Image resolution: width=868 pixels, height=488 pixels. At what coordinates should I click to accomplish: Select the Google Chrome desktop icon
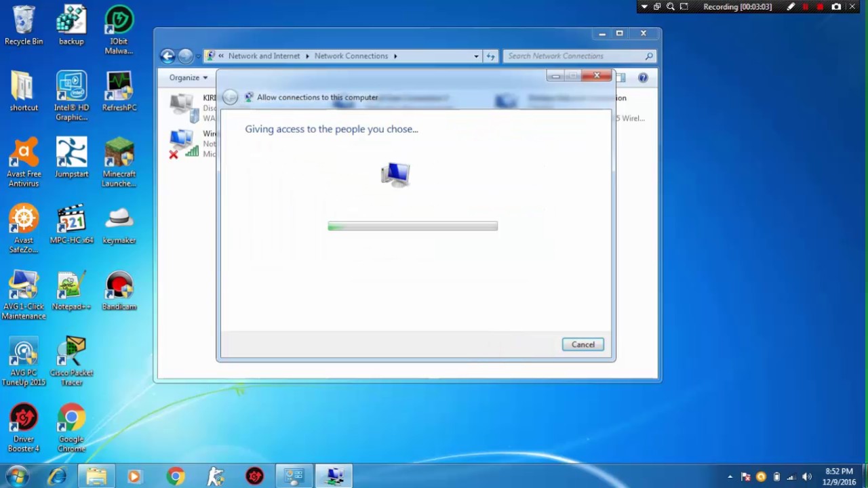[71, 428]
